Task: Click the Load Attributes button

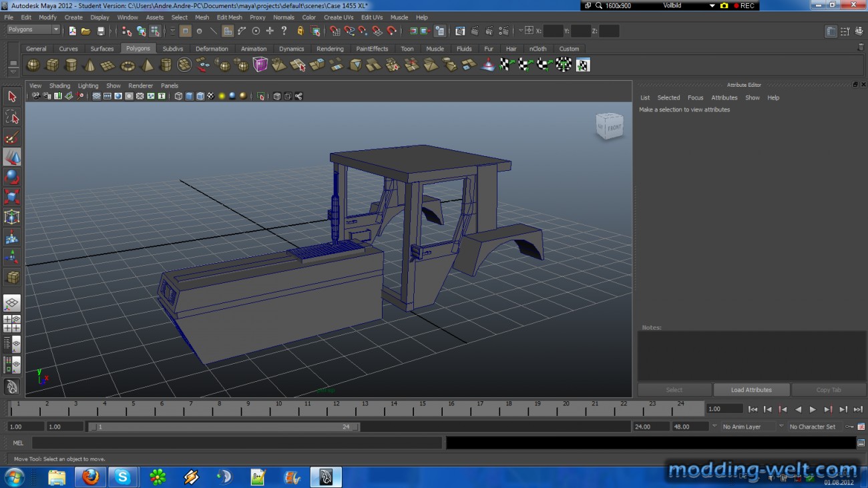Action: click(751, 390)
